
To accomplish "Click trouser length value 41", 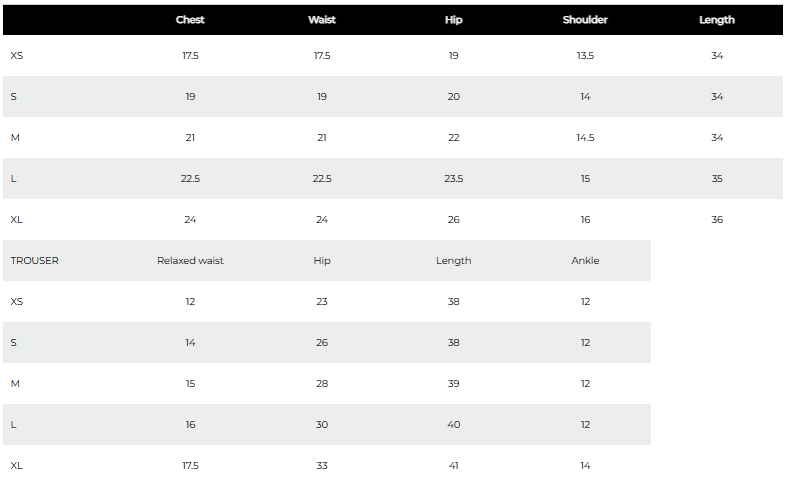I will (x=453, y=465).
